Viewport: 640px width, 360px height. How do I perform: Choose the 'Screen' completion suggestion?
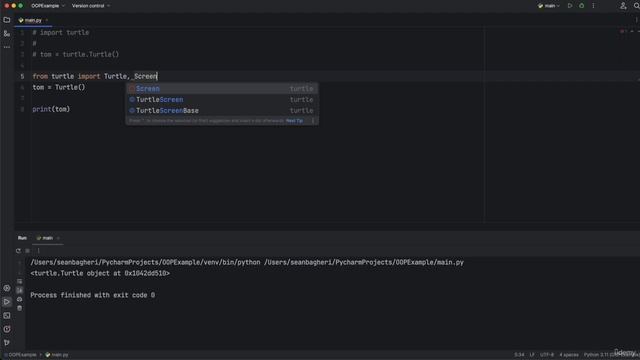coord(222,89)
